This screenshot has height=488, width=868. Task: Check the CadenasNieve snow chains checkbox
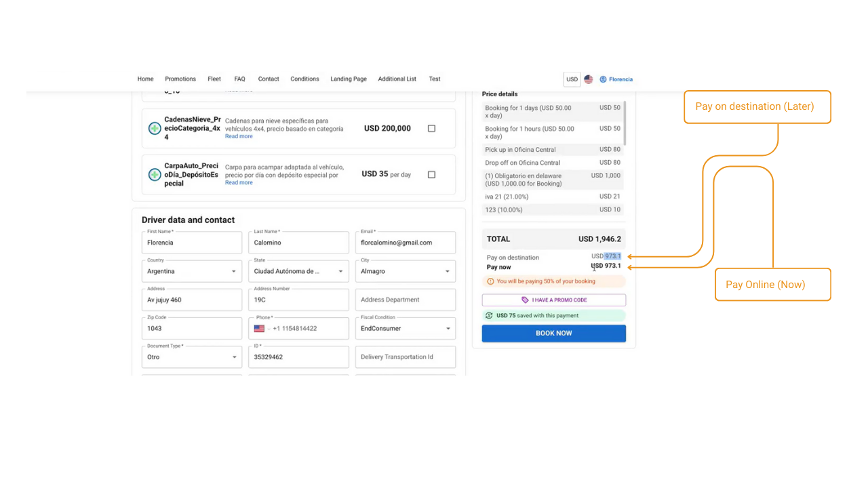click(x=431, y=128)
